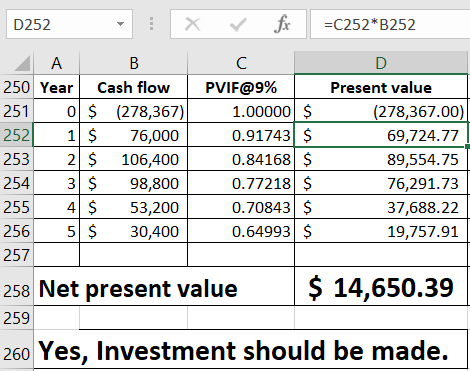The height and width of the screenshot is (371, 470).
Task: Select cash flow cell 76,000
Action: click(134, 135)
